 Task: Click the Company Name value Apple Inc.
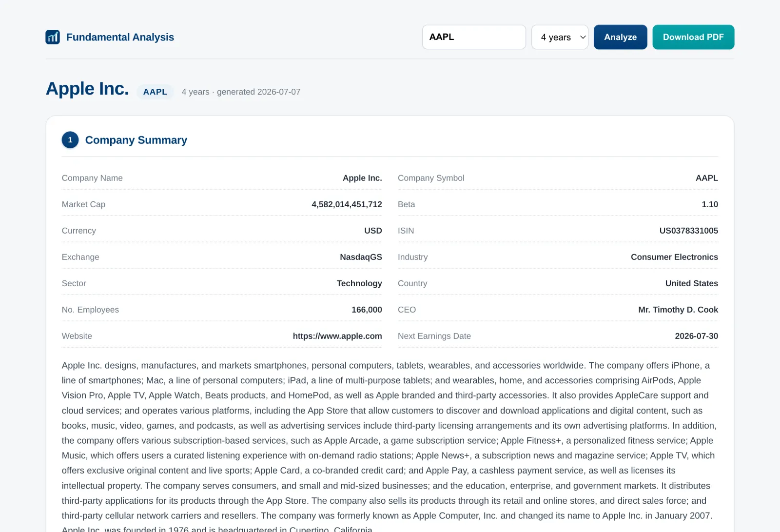point(362,178)
